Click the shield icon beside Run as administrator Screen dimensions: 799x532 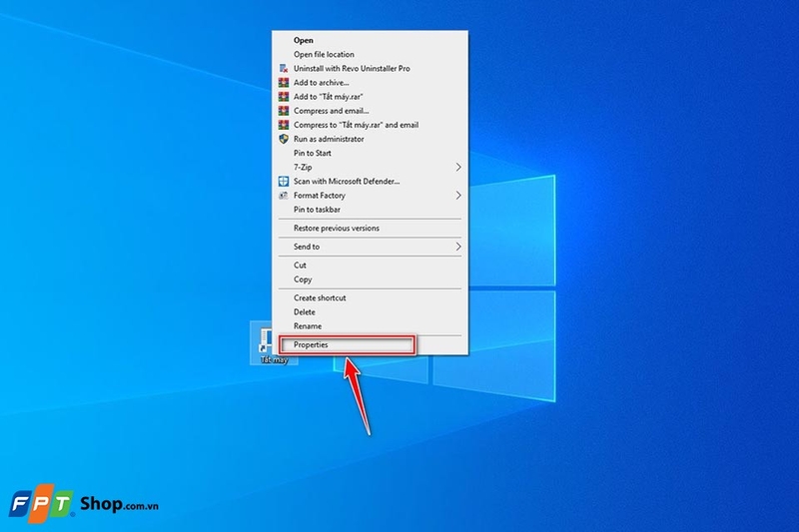pyautogui.click(x=284, y=139)
